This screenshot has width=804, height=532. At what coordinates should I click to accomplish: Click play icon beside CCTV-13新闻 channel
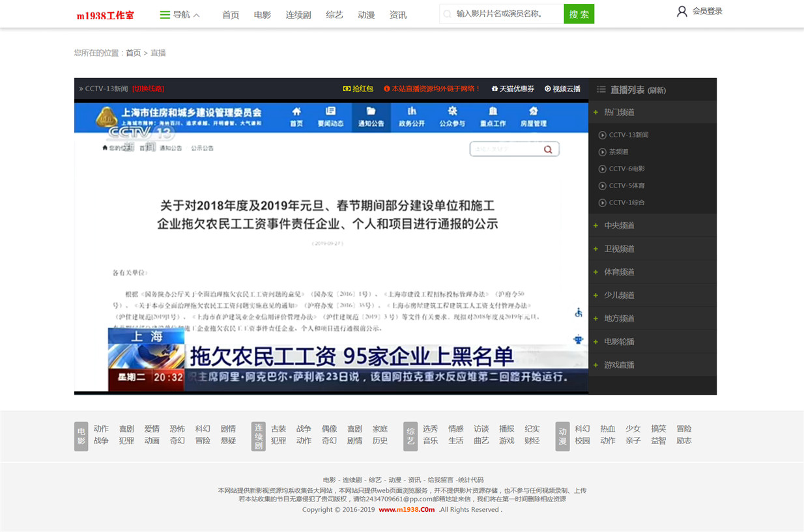602,135
